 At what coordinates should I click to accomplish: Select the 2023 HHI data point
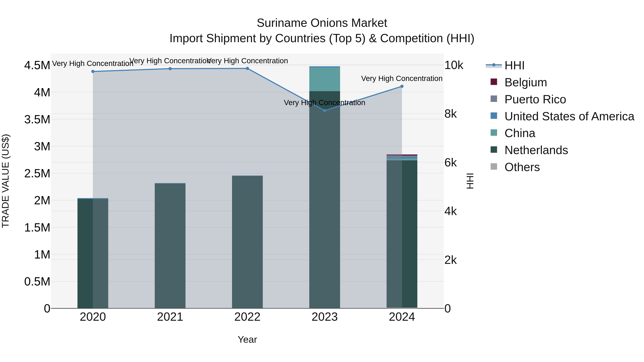coord(325,110)
